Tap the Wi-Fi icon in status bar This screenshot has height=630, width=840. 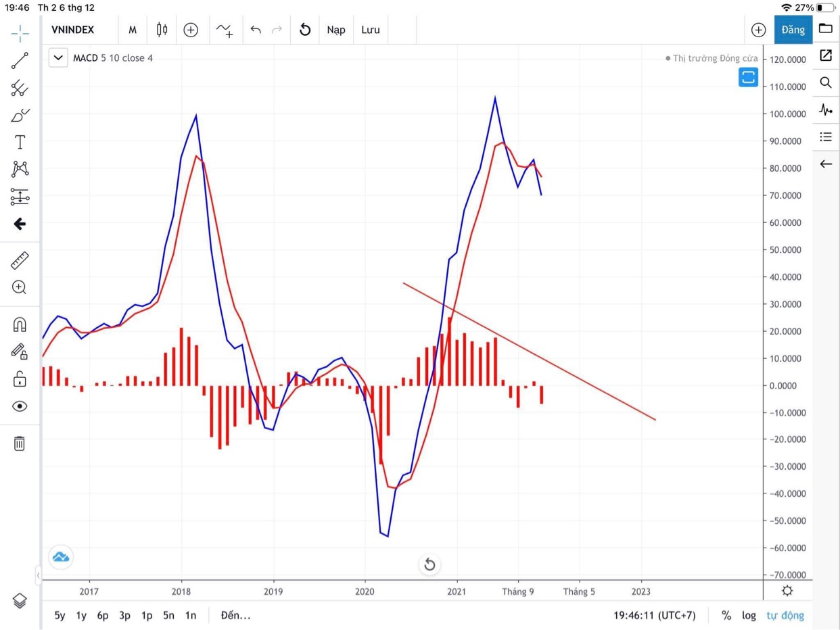point(786,7)
